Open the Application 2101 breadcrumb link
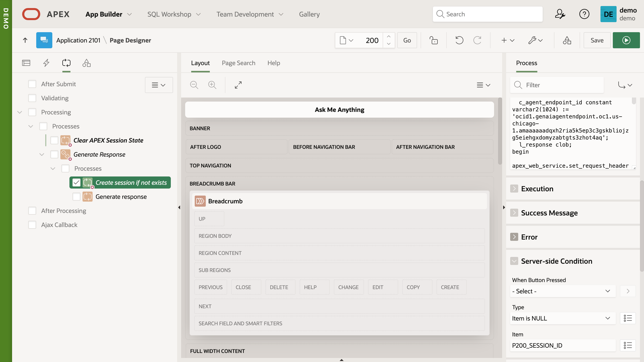Viewport: 644px width, 362px height. (x=78, y=40)
